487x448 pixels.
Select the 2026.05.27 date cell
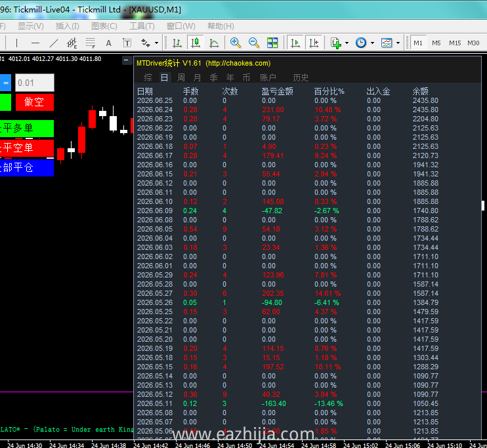coord(155,293)
